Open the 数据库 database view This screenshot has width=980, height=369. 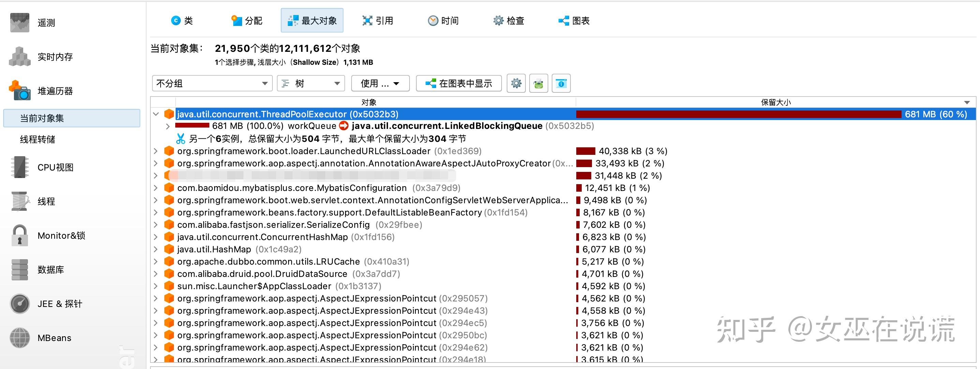[x=51, y=269]
